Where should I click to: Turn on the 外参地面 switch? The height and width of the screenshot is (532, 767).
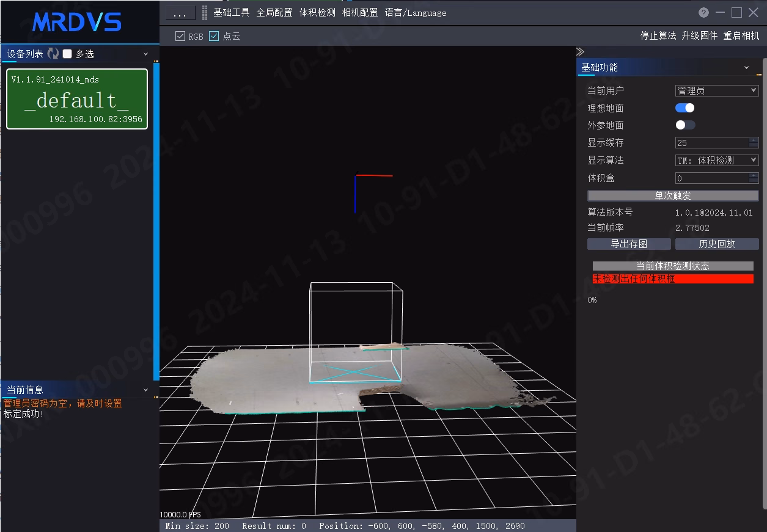click(x=685, y=125)
